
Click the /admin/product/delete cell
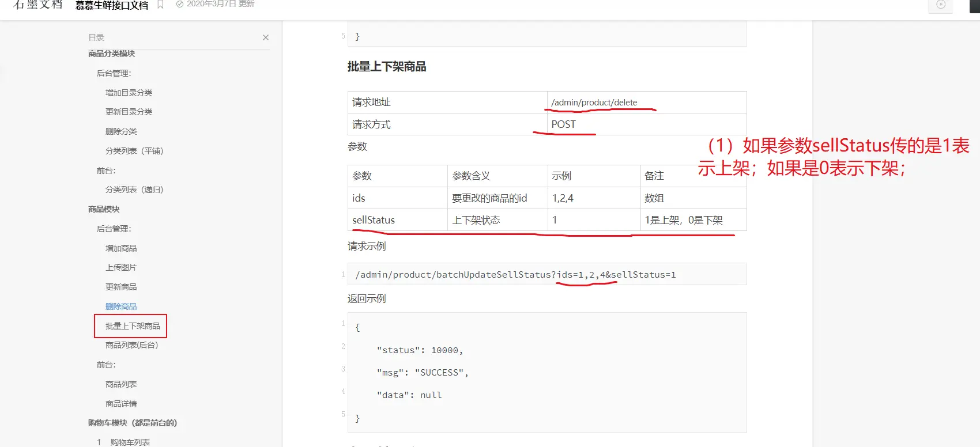coord(647,103)
